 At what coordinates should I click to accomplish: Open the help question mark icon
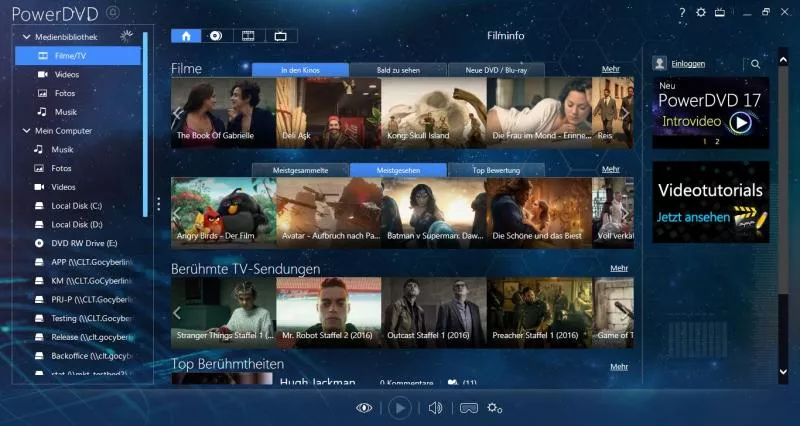tap(682, 13)
